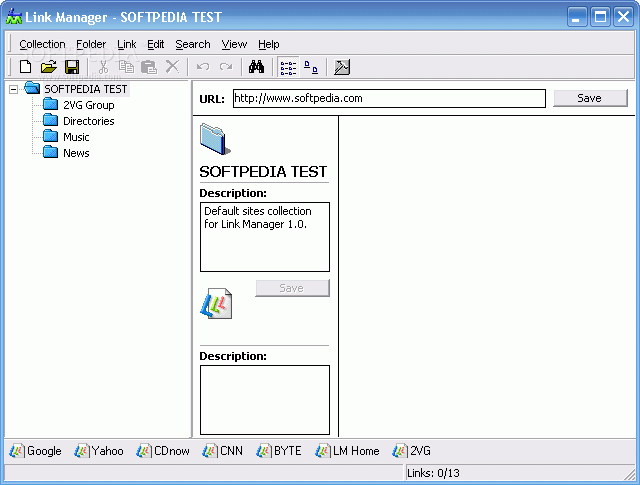Screen dimensions: 640x485
Task: Create a new collection with the blank page icon
Action: (25, 67)
